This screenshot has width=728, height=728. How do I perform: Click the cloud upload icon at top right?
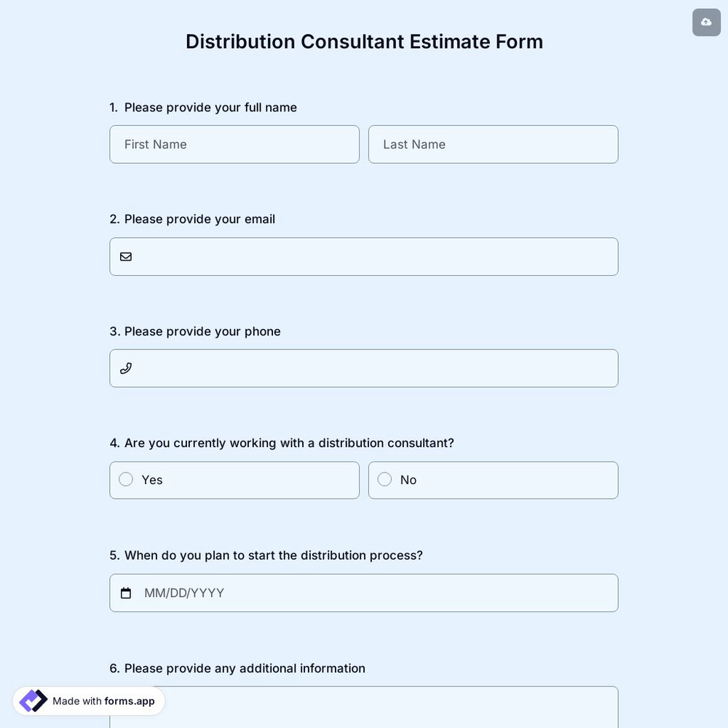coord(705,22)
